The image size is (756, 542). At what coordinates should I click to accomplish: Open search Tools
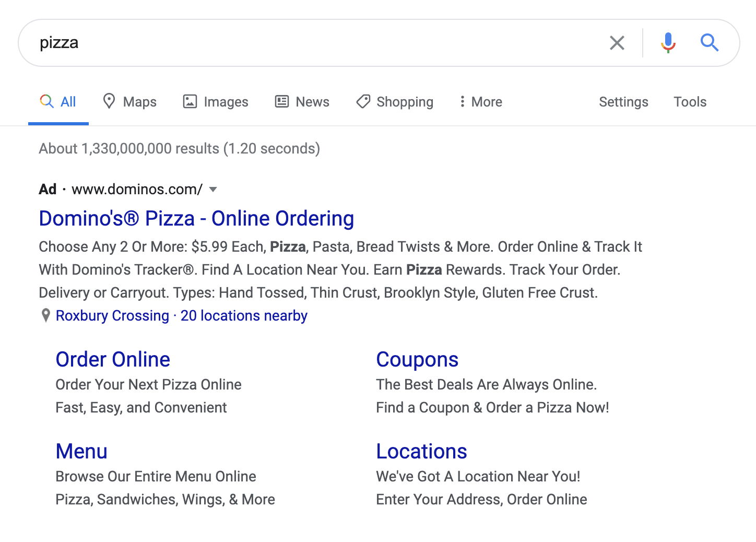690,102
